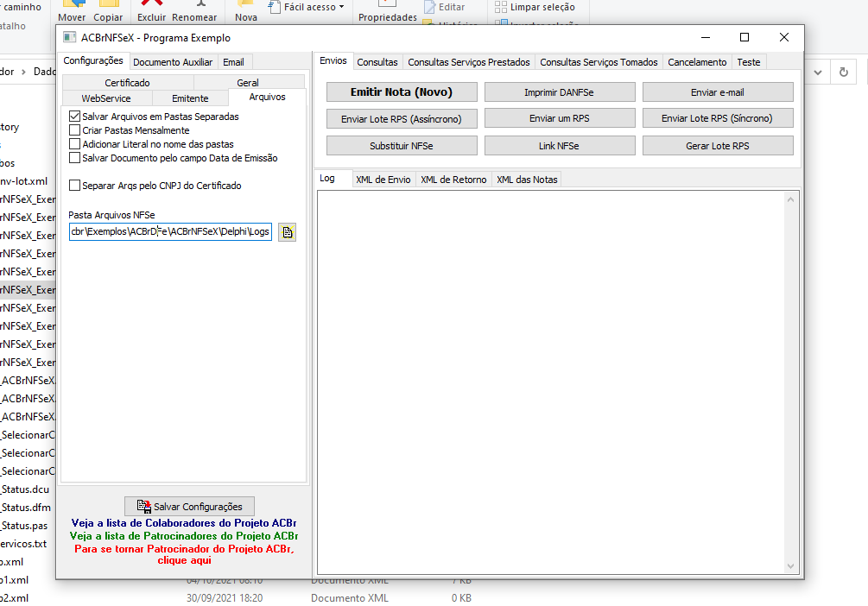Click Emitir Nota (Novo) button
The width and height of the screenshot is (868, 606).
click(x=402, y=92)
